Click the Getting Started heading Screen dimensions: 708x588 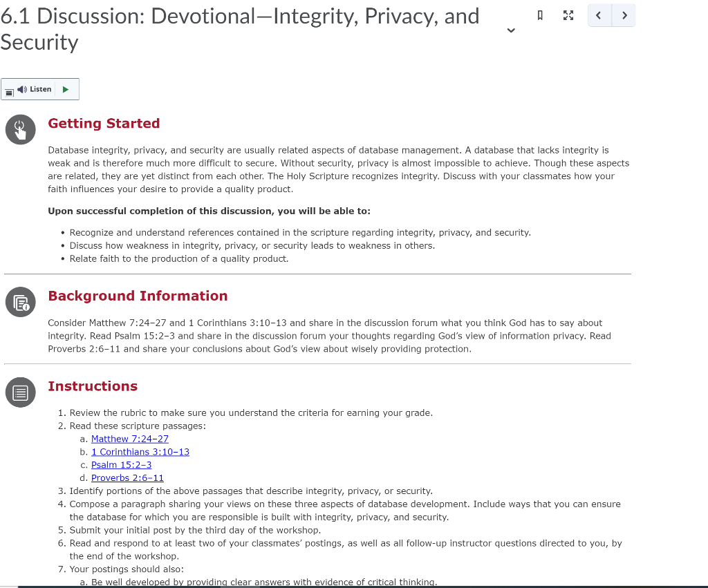tap(104, 123)
